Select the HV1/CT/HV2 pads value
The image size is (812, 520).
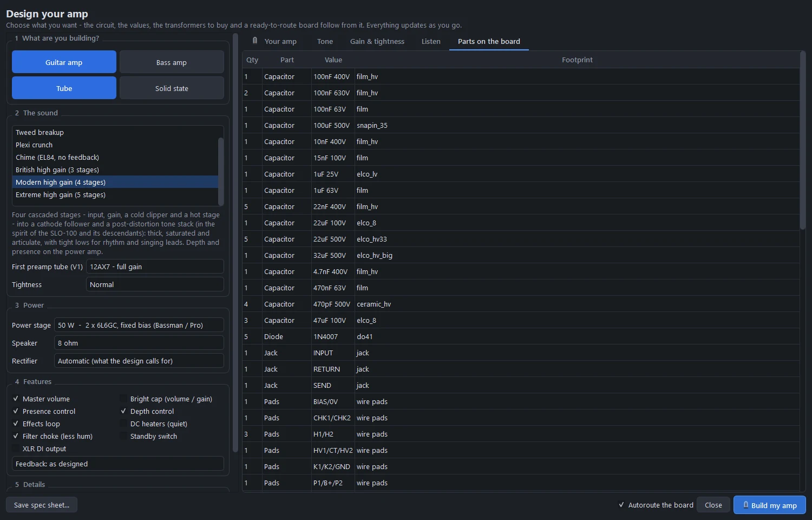333,450
